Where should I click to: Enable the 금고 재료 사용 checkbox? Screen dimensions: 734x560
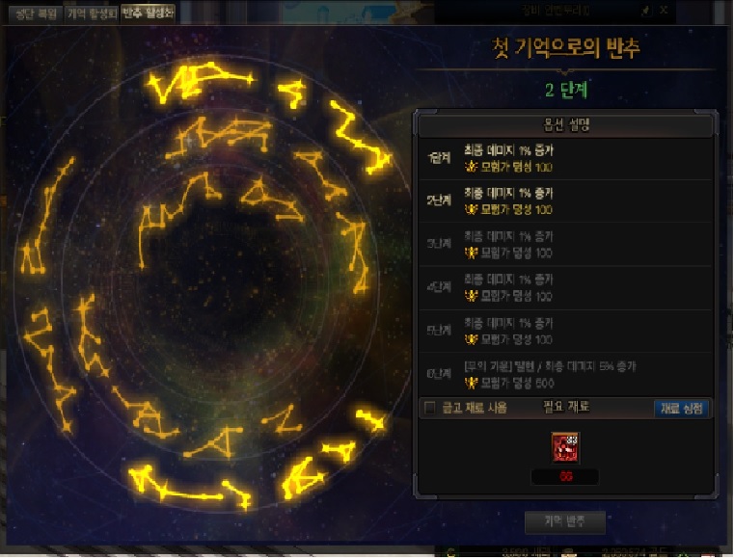(429, 408)
